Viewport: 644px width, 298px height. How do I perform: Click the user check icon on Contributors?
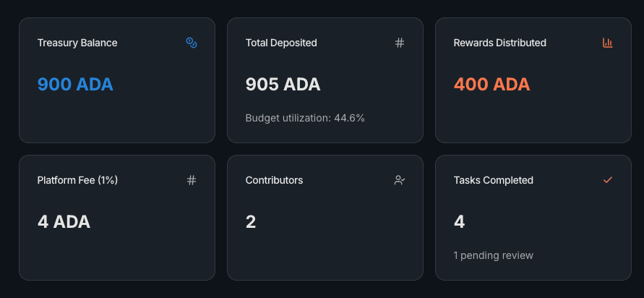coord(400,180)
